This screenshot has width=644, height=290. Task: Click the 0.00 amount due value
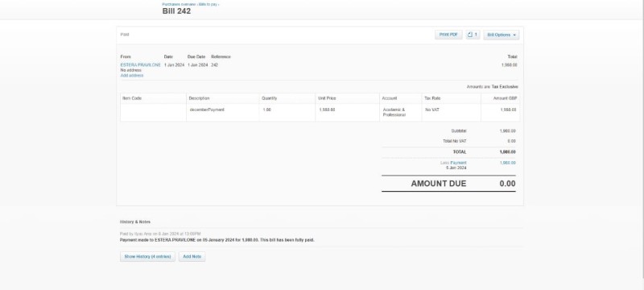point(507,184)
